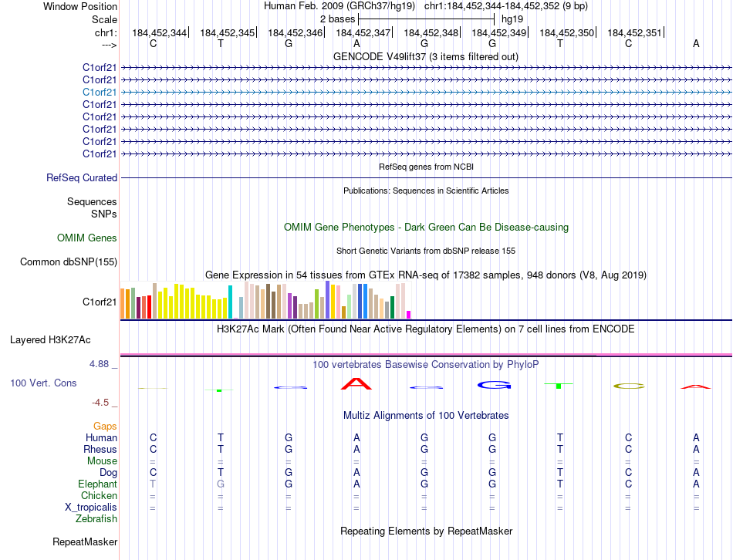Click the cyan bar in GTEx chart
Screen dimensions: 733x560
click(x=230, y=302)
